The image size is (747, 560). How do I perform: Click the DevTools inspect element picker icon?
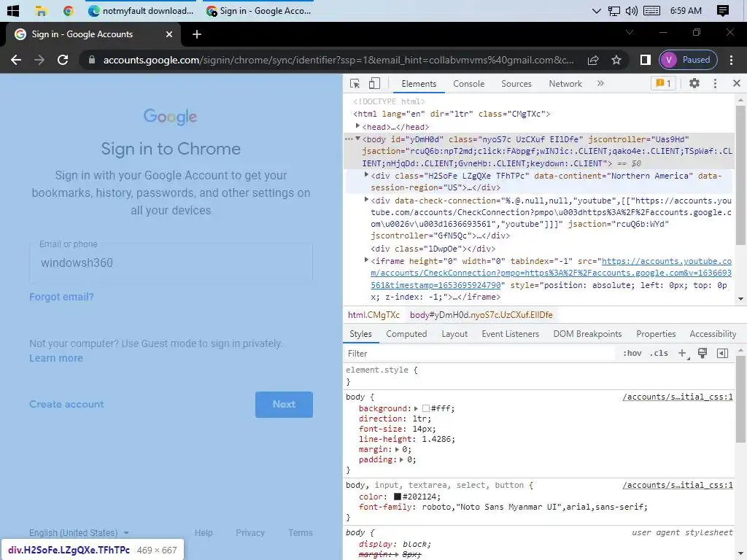(x=355, y=83)
